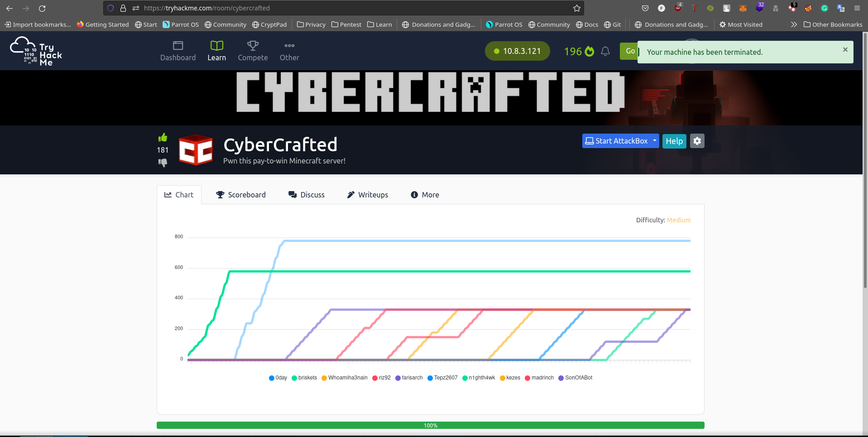Click the Medium difficulty label
The image size is (868, 437).
[x=679, y=220]
